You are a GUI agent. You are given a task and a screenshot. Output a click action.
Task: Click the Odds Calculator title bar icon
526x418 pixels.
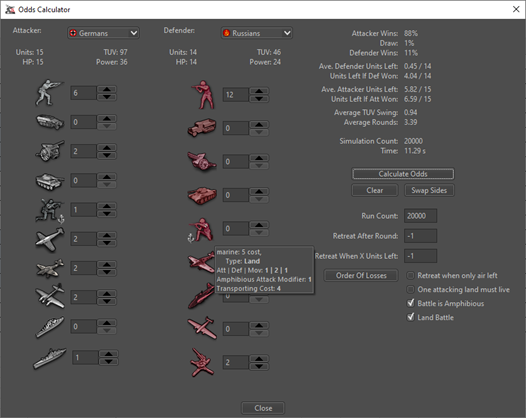(10, 9)
